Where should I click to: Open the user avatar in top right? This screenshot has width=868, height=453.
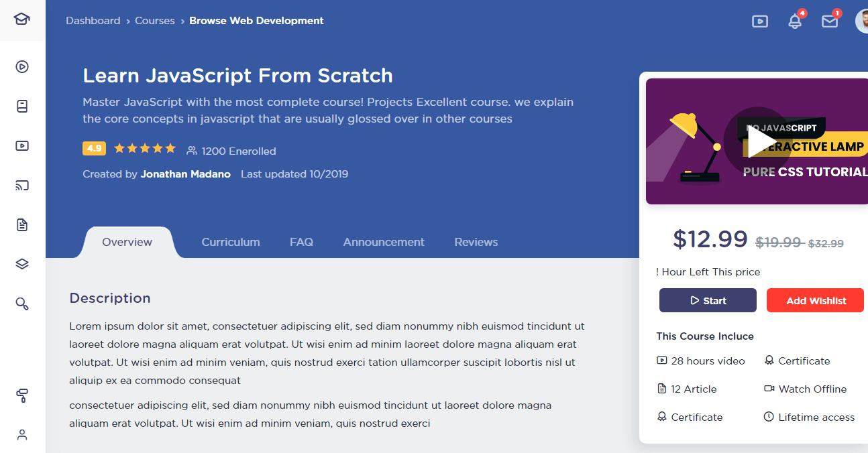pyautogui.click(x=861, y=21)
